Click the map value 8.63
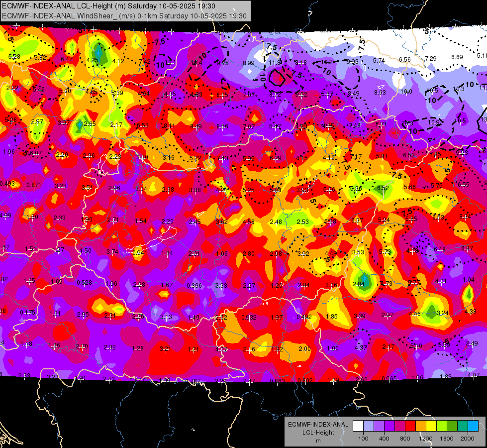The height and width of the screenshot is (448, 487). point(380,92)
